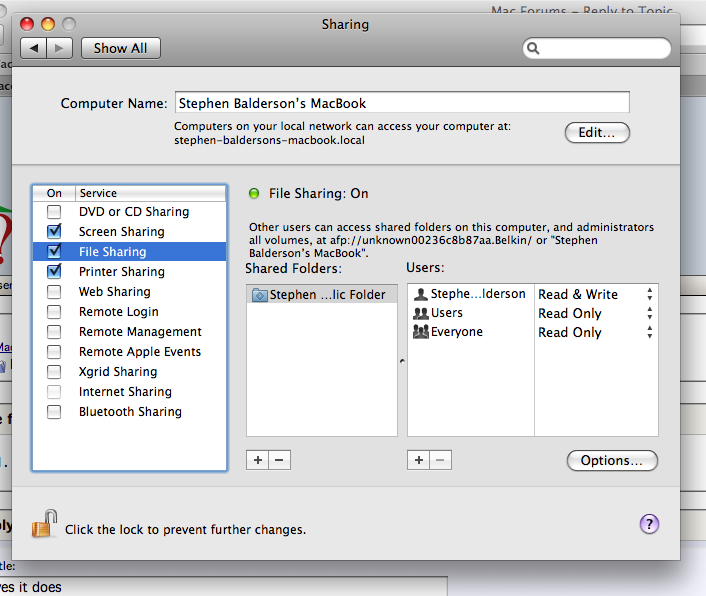Select 'Stephen ...lic Folder' shared folder
The height and width of the screenshot is (596, 706).
coord(322,294)
